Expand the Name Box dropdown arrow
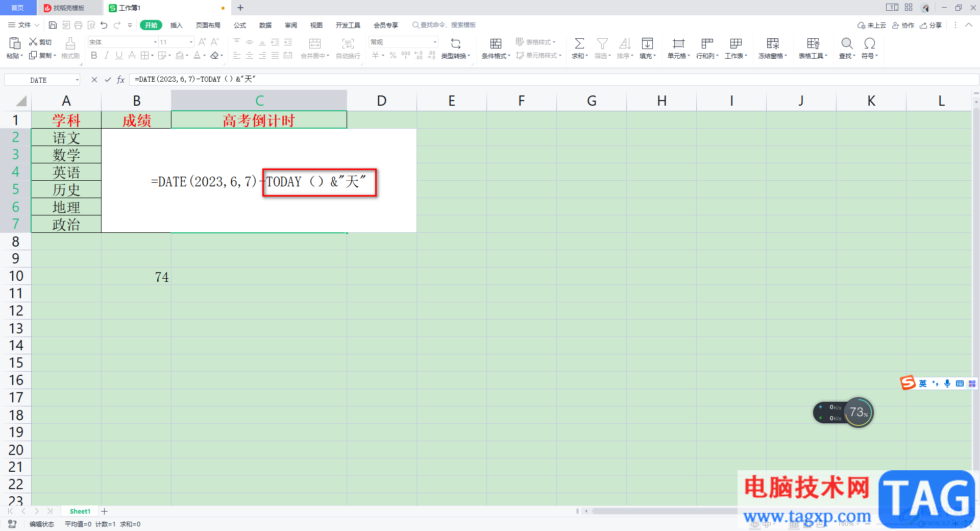980x531 pixels. coord(77,80)
